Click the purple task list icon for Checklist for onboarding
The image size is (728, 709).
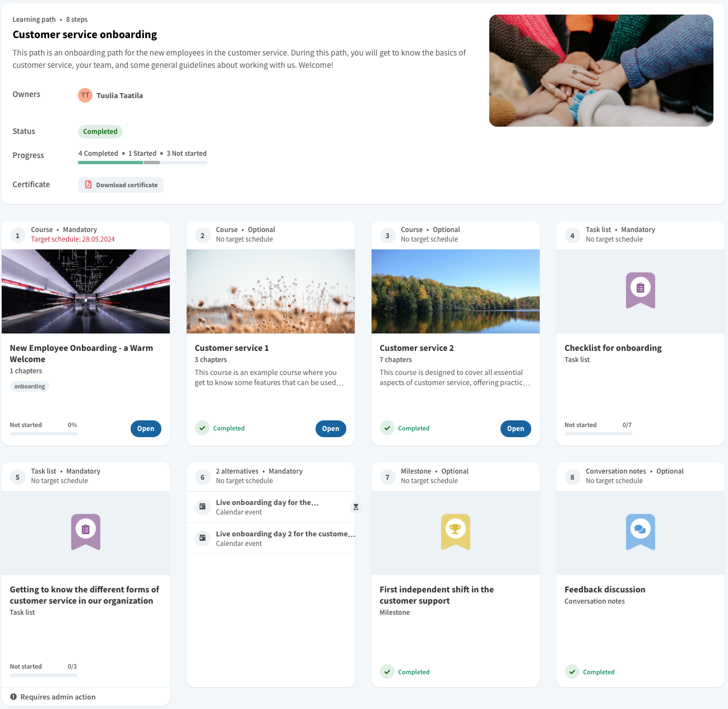640,289
